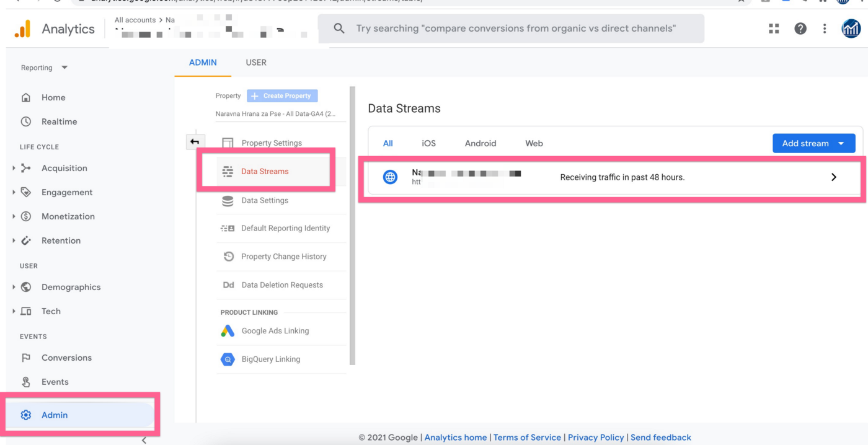
Task: Click the Data Deletion Requests entry
Action: point(282,284)
